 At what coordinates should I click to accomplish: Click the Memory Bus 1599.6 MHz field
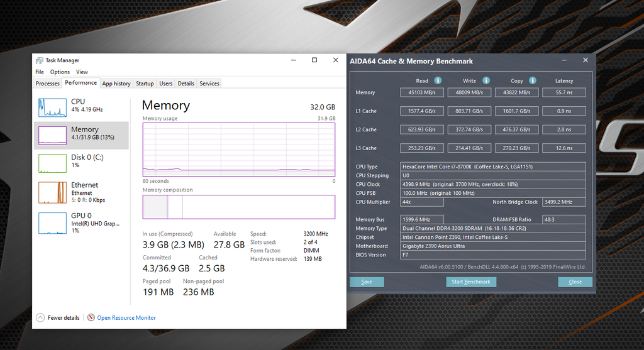[422, 219]
